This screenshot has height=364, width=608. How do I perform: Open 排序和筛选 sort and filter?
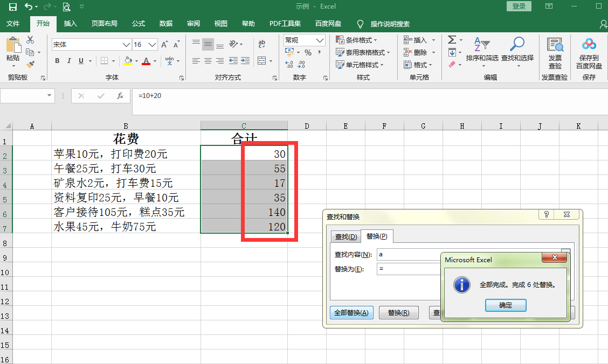(x=482, y=51)
